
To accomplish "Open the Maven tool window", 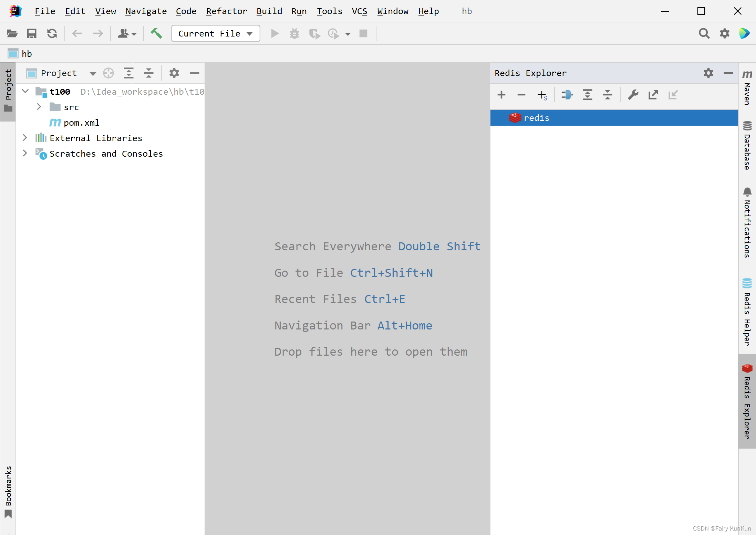I will pos(747,86).
